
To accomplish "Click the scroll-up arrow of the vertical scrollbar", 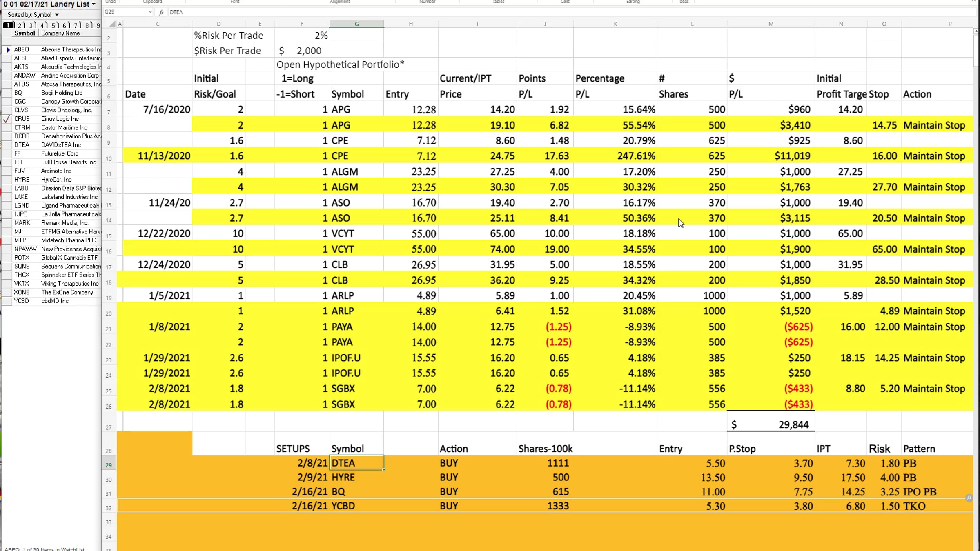I will (976, 31).
